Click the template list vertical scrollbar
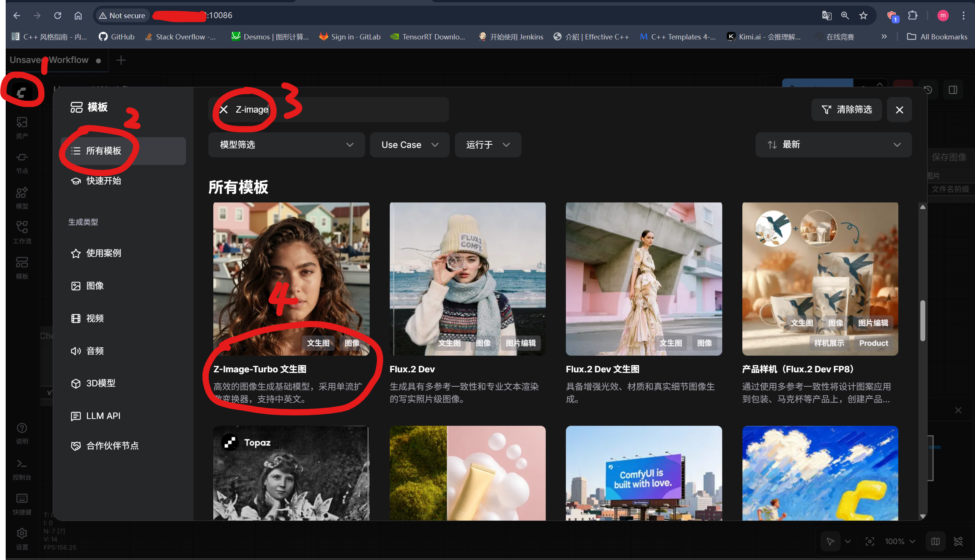The image size is (975, 560). point(922,320)
